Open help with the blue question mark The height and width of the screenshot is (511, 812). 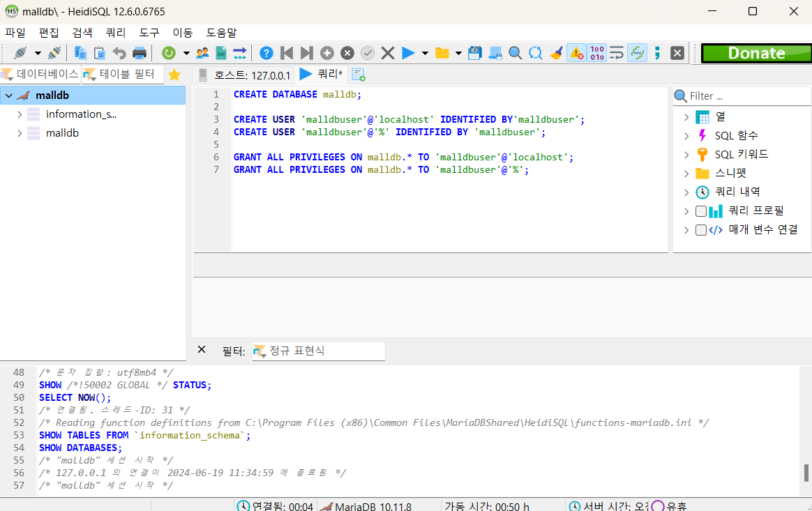[266, 53]
